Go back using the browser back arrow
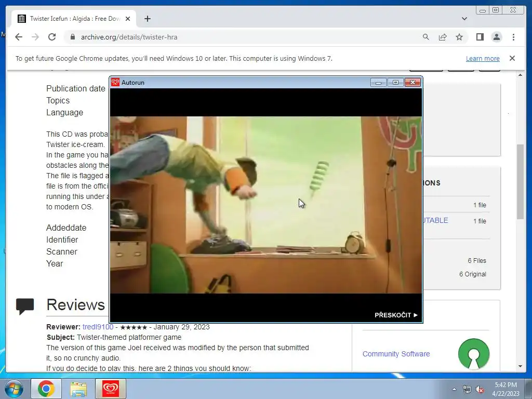 19,37
